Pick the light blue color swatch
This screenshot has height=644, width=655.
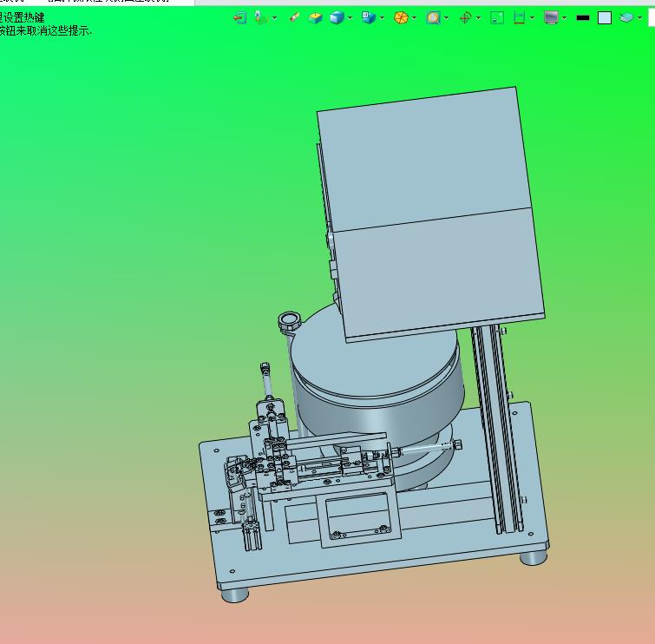[x=605, y=18]
